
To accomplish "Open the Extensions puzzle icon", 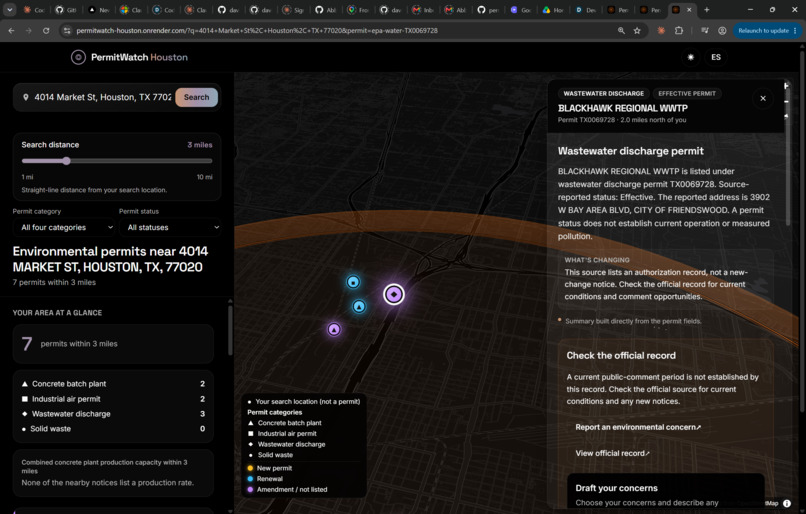I will click(679, 31).
